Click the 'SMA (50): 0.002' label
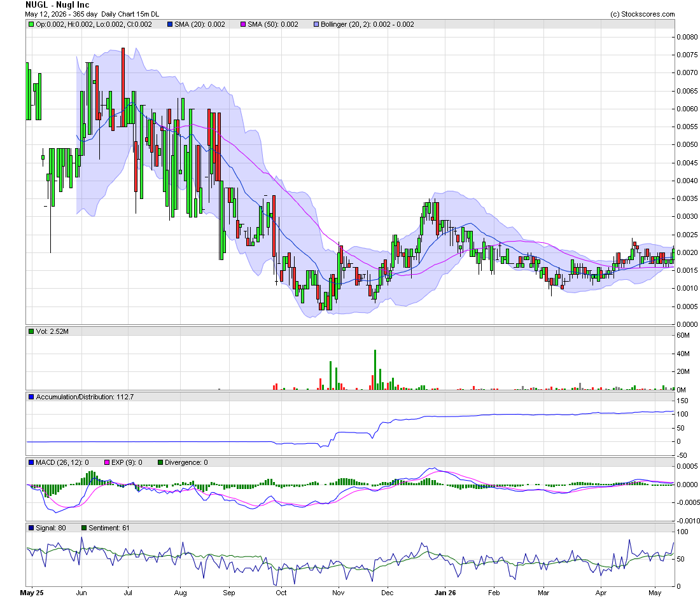 point(273,25)
